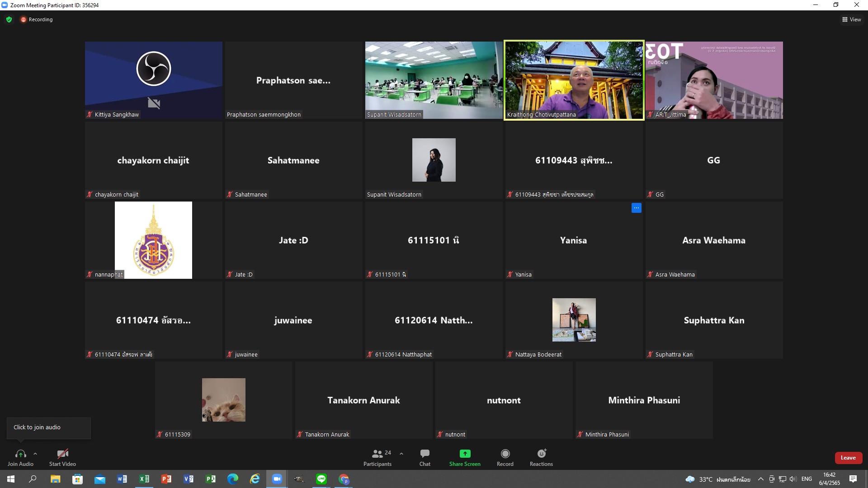This screenshot has width=868, height=488.
Task: Join audio using the headphone icon
Action: click(x=20, y=454)
